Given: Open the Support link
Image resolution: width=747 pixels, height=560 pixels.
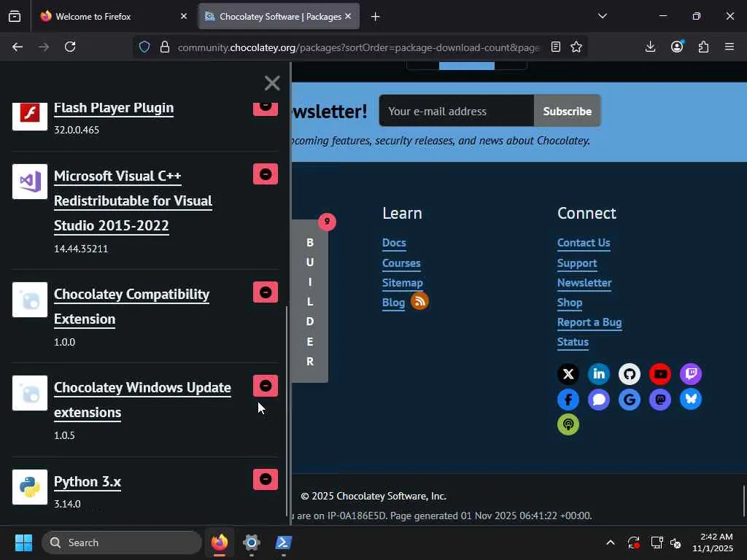Looking at the screenshot, I should point(577,263).
